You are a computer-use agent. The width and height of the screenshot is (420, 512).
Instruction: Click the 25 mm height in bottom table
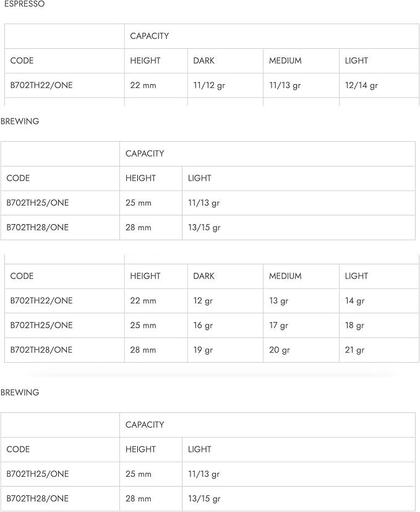(x=139, y=474)
